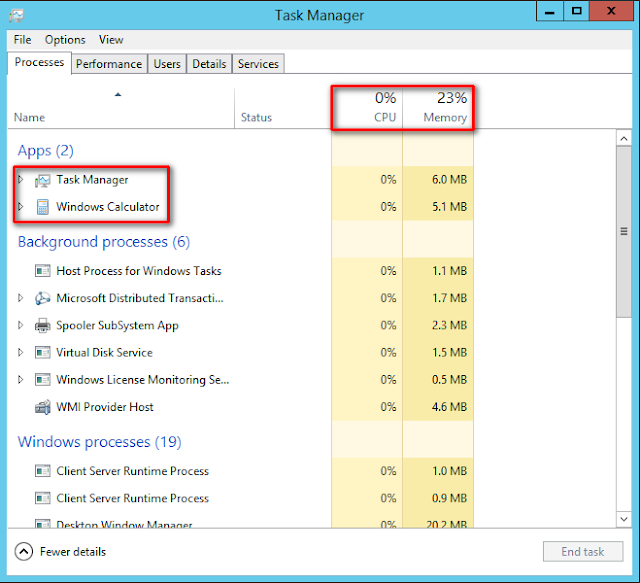Expand the Spooler SubSystem App row

(20, 325)
